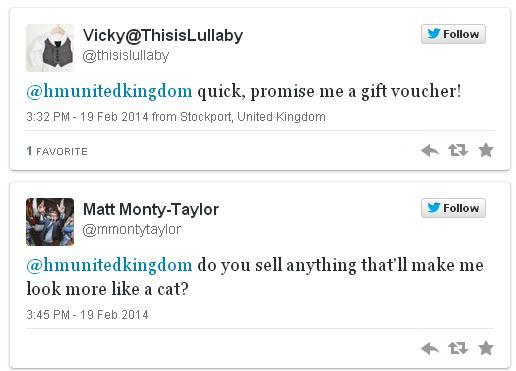Open the 3:32 PM - 19 Feb 2014 timestamp
Viewport: 516px width, 371px height.
pos(87,117)
